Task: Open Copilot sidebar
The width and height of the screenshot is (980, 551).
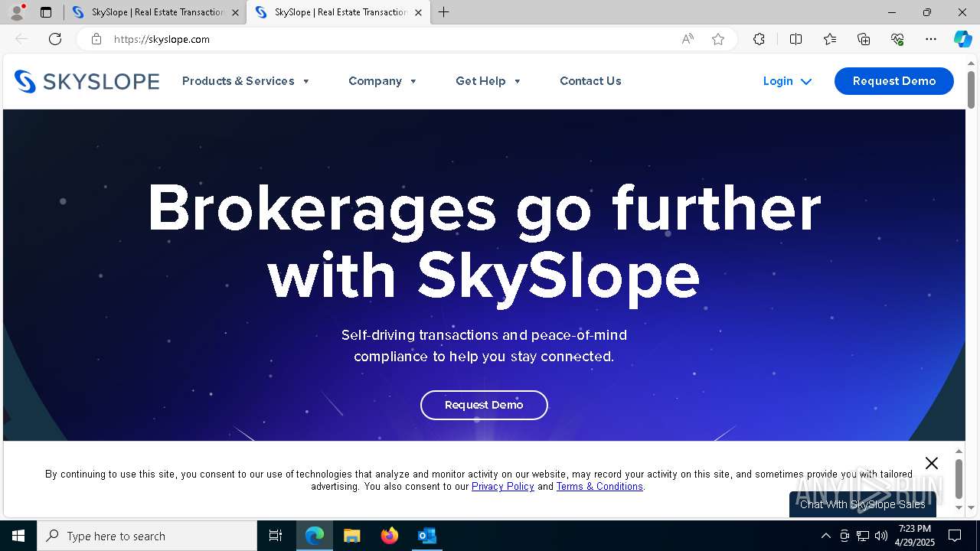Action: point(962,39)
